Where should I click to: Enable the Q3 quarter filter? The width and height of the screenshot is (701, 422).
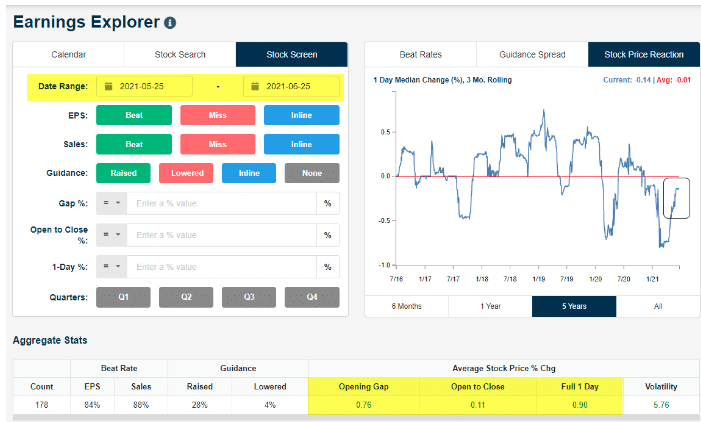coord(249,297)
